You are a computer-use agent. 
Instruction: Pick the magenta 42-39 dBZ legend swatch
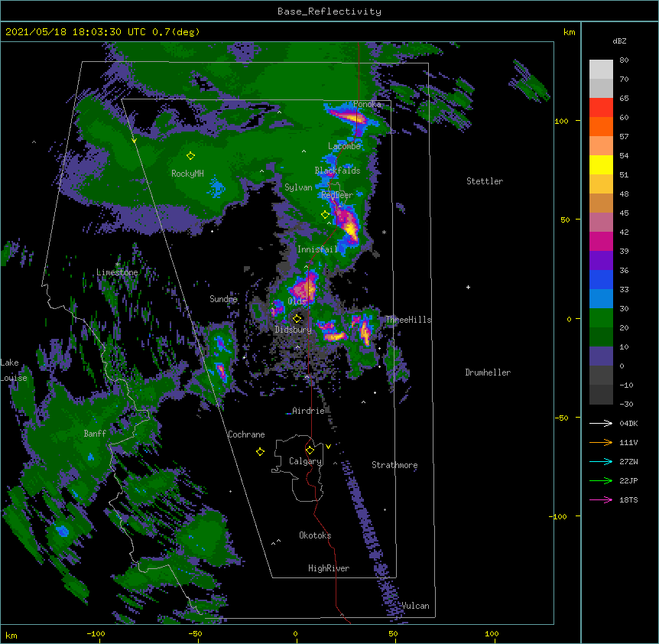pos(601,241)
